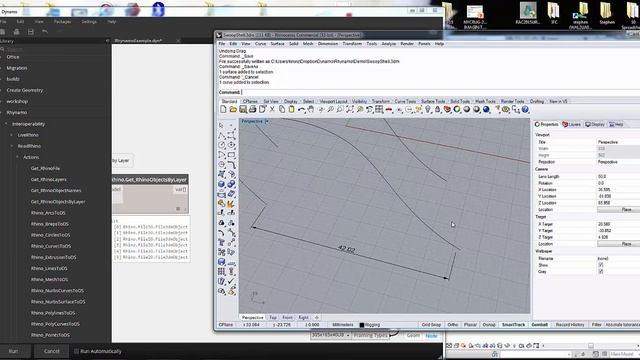Switch to the Top viewport tab

[x=273, y=317]
